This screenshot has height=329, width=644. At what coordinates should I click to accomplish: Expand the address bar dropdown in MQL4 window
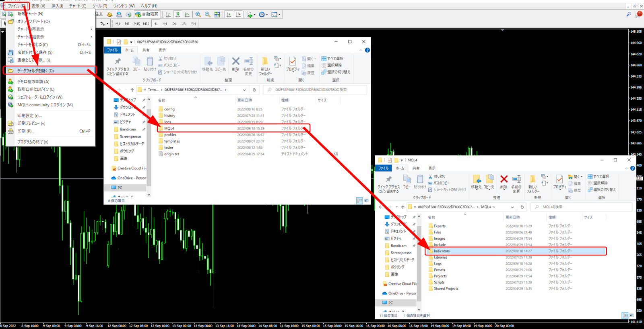tap(512, 207)
